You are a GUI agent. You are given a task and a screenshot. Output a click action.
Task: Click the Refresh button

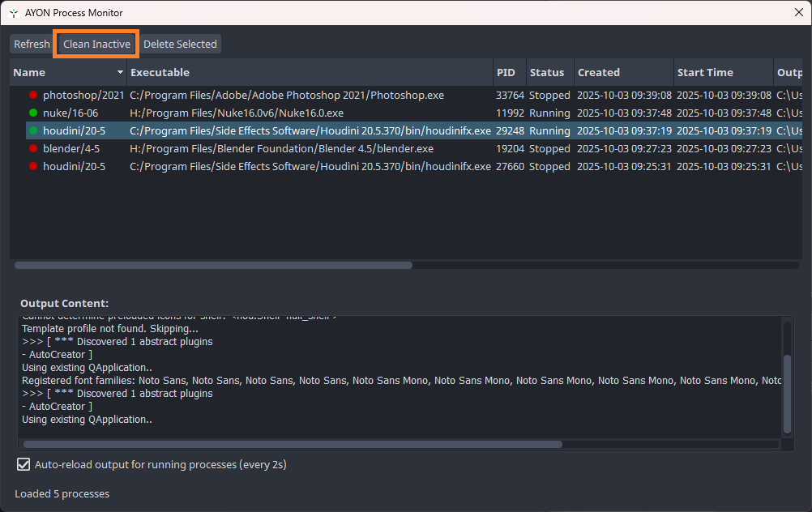coord(32,44)
